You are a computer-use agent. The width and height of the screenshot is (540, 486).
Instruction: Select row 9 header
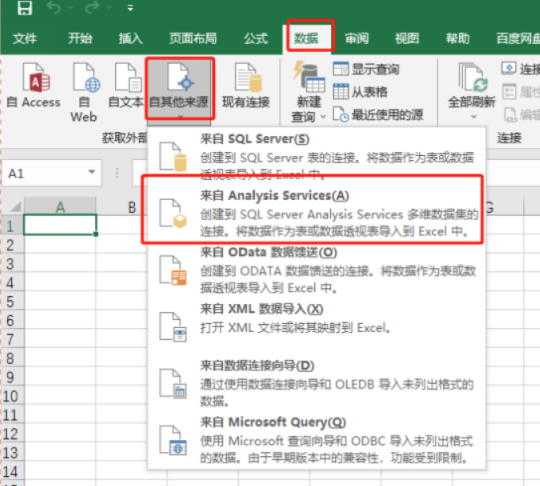click(x=12, y=377)
